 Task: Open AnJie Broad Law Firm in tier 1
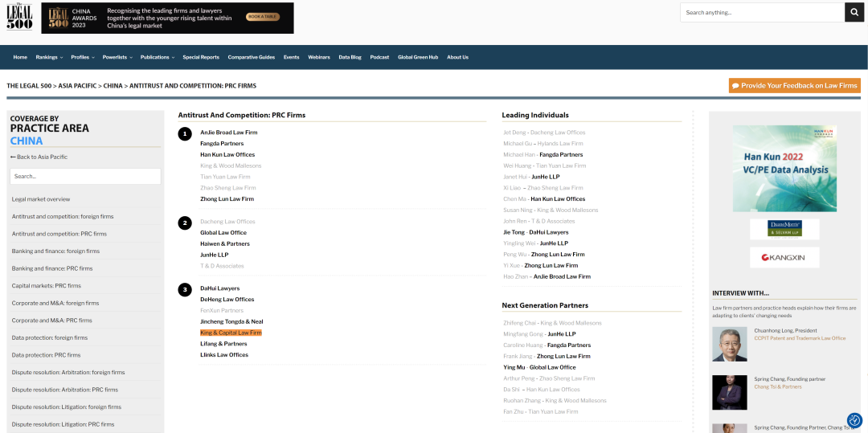click(228, 133)
